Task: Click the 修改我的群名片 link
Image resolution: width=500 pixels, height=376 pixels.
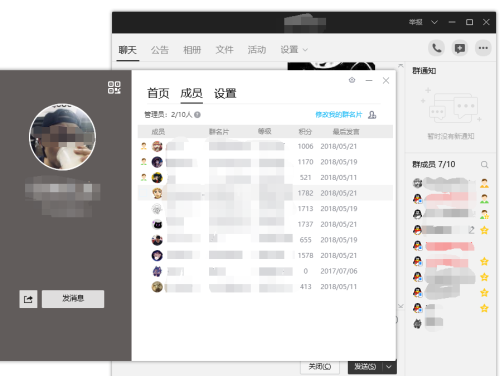Action: coord(339,115)
